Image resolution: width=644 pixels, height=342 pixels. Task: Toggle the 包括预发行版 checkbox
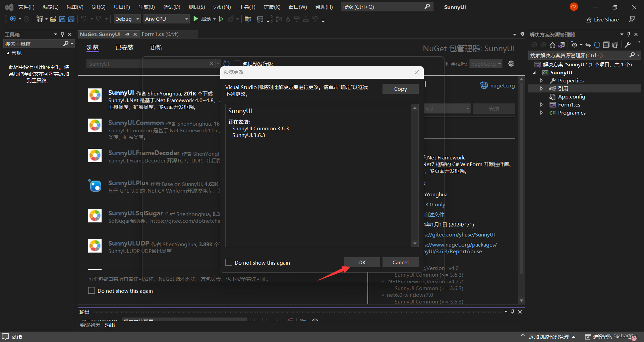click(237, 63)
